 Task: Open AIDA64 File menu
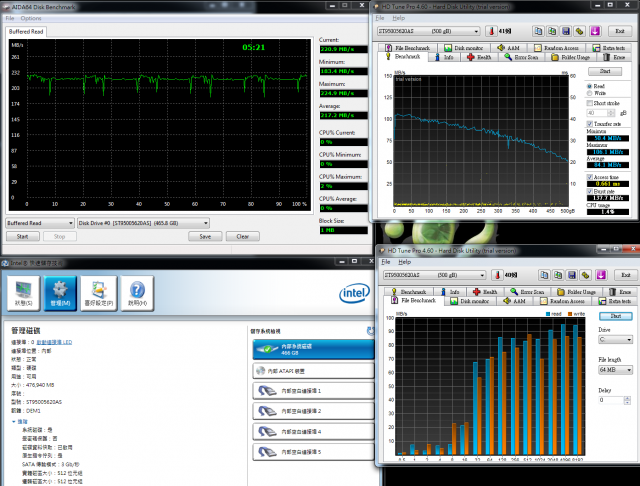point(10,18)
